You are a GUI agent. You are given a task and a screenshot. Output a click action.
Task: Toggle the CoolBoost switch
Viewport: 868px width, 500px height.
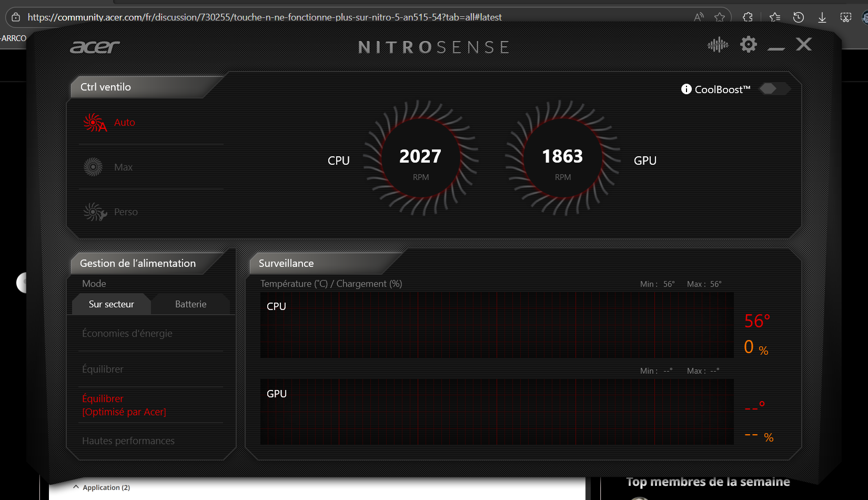(773, 88)
